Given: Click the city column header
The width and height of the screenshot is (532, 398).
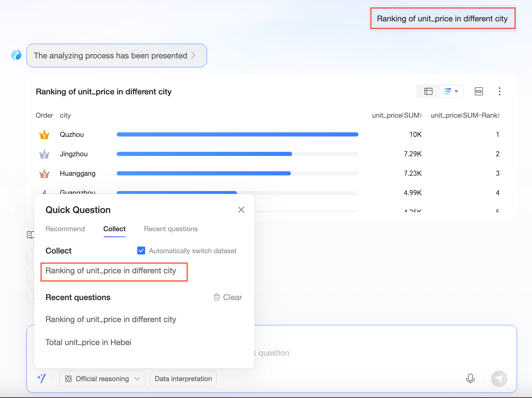Looking at the screenshot, I should pos(65,115).
